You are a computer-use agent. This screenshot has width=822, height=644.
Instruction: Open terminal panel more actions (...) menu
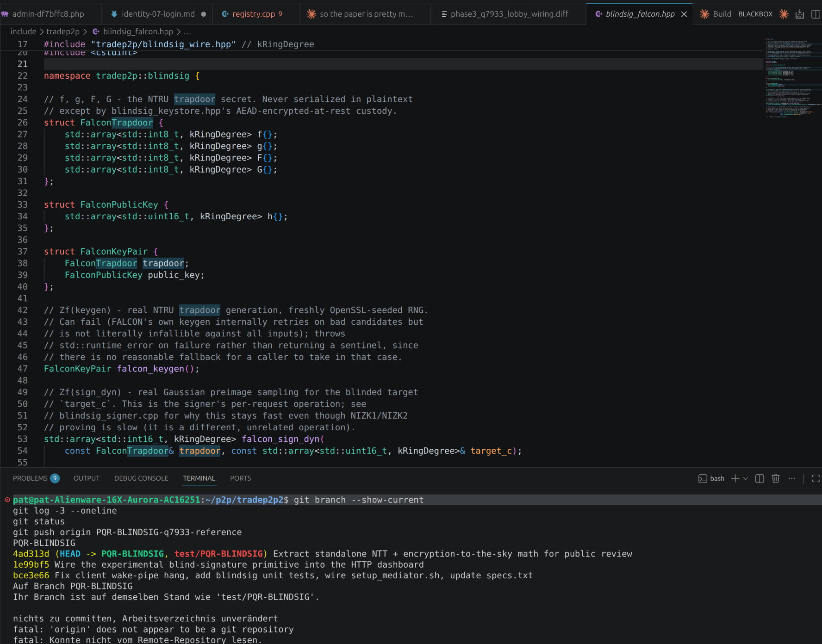click(x=792, y=478)
